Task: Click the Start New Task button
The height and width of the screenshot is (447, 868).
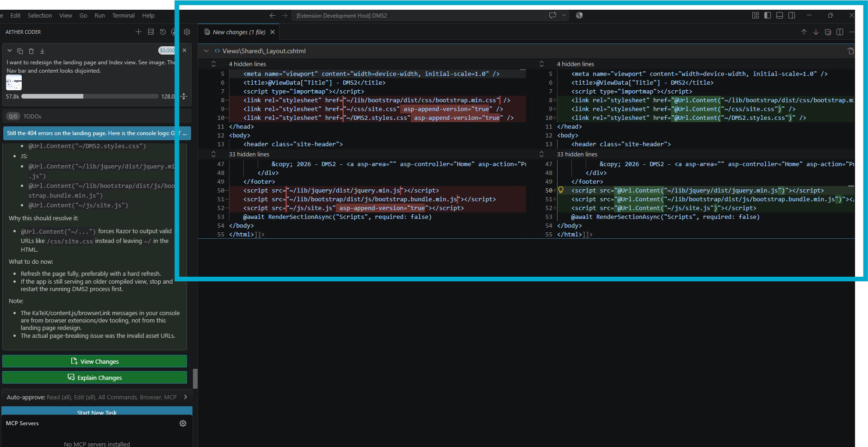Action: point(97,411)
